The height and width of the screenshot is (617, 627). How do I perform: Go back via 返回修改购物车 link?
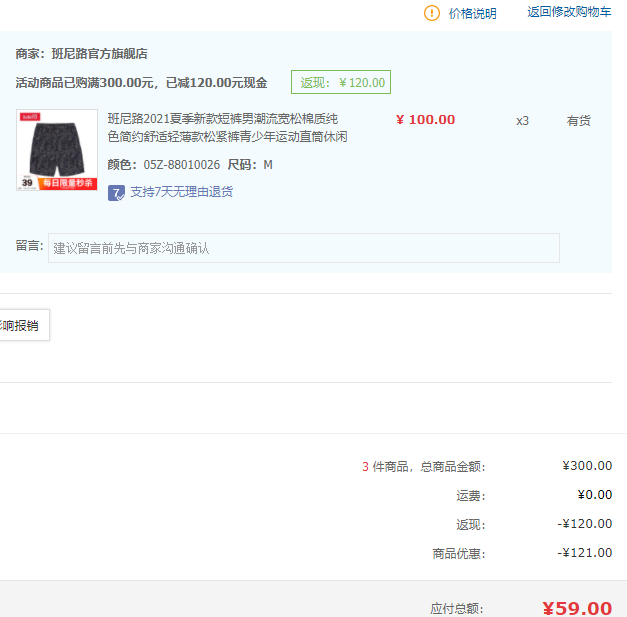(569, 12)
